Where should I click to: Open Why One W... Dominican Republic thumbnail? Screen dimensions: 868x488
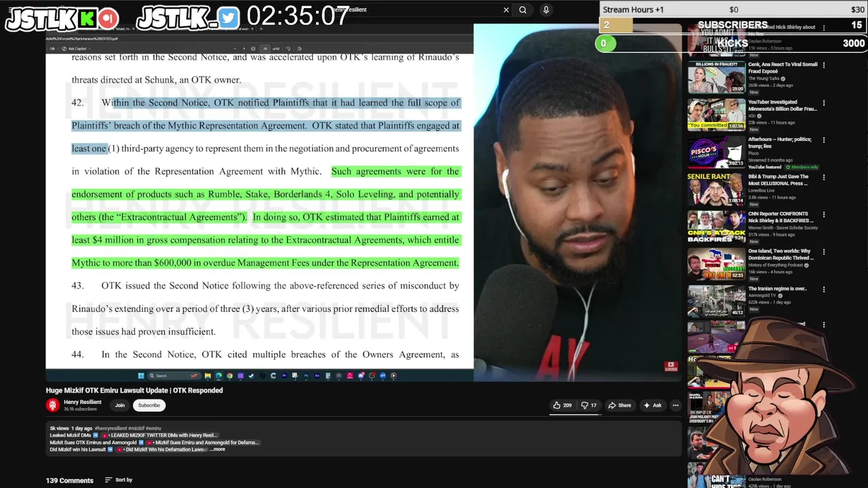716,263
